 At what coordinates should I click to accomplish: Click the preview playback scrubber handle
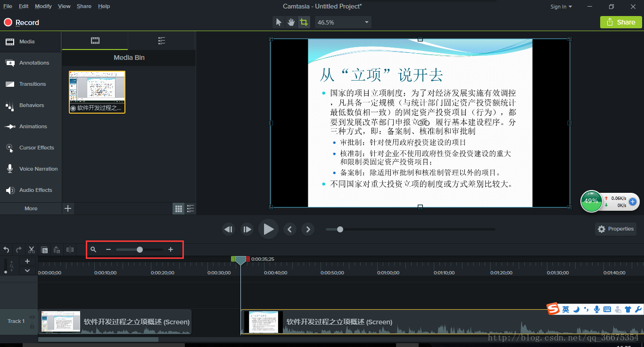tap(340, 230)
